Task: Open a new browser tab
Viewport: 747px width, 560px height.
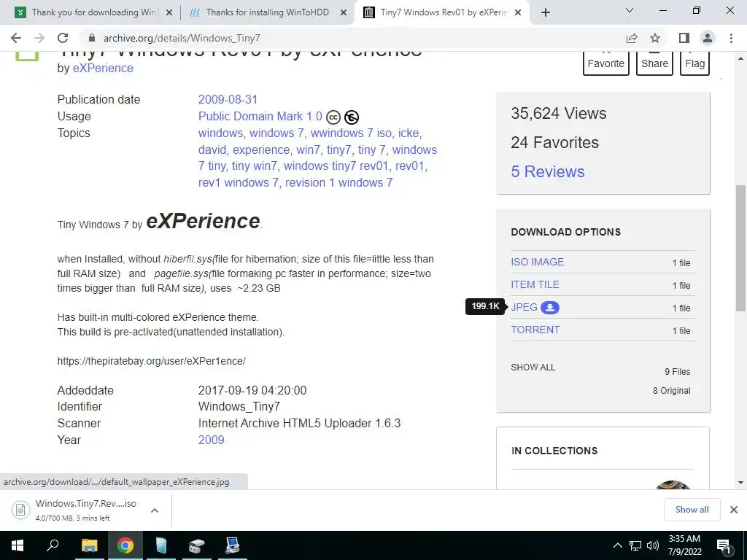Action: tap(546, 12)
